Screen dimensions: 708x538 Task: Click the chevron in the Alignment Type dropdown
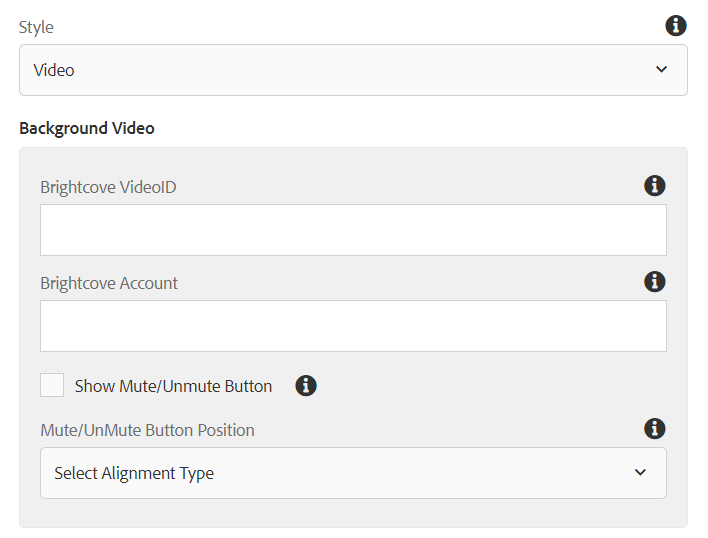pos(640,473)
